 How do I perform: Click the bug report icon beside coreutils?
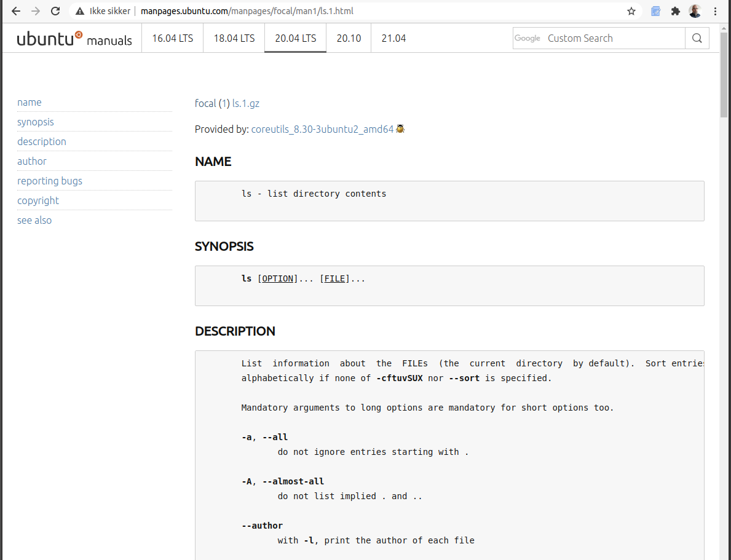point(400,129)
